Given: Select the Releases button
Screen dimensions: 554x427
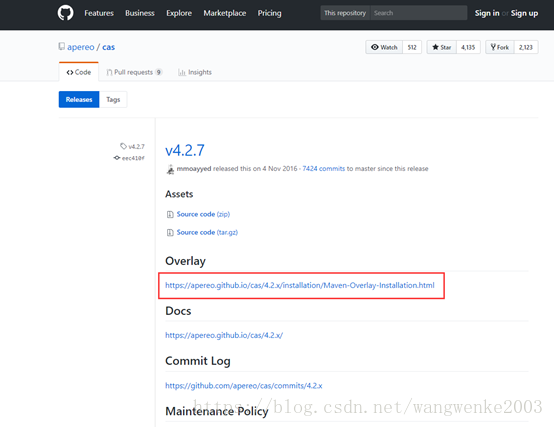Looking at the screenshot, I should pos(79,100).
